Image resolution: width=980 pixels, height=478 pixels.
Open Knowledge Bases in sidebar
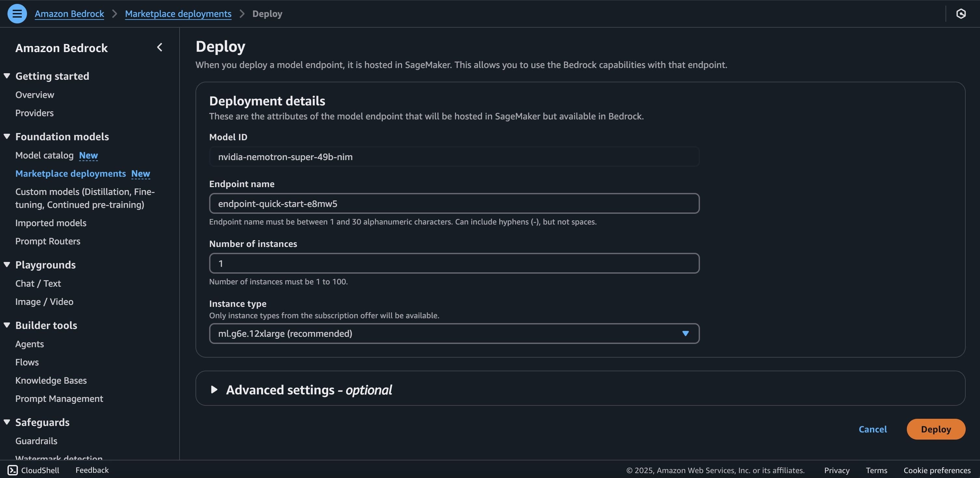[x=51, y=381]
